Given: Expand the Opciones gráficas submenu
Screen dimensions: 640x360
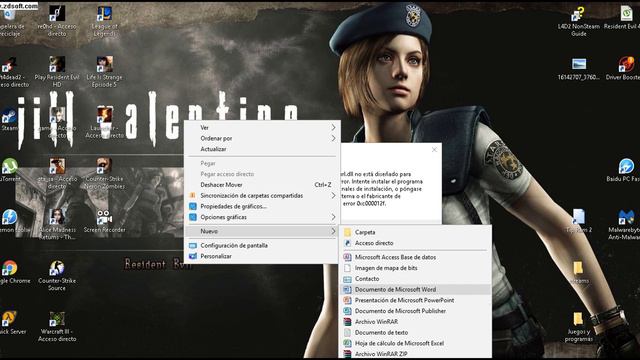Looking at the screenshot, I should tap(262, 217).
